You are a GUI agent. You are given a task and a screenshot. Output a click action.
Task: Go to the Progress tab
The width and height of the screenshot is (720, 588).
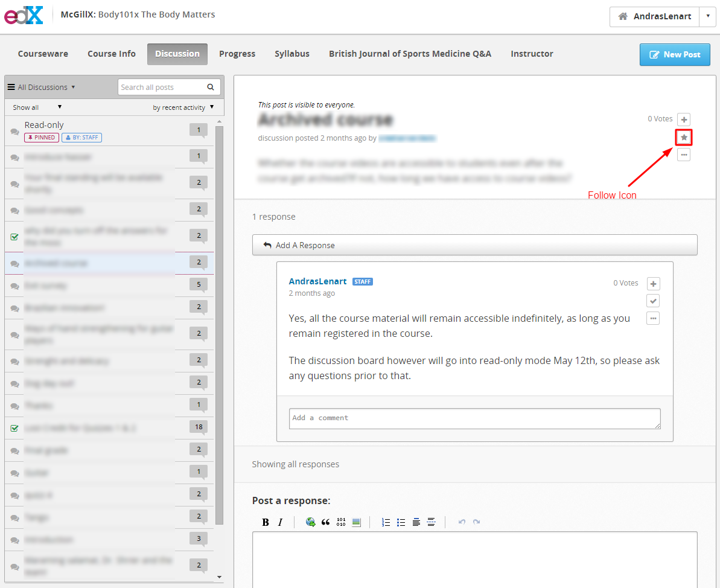click(x=237, y=54)
